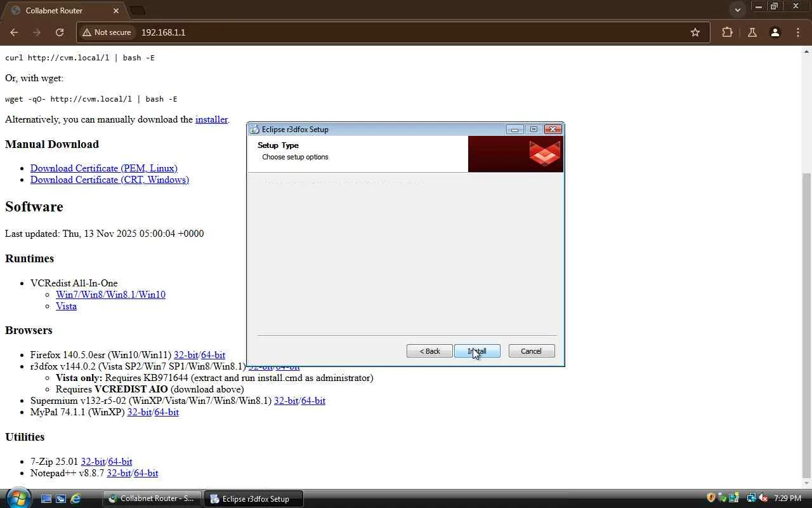Viewport: 812px width, 508px height.
Task: Reload the page with the refresh icon
Action: (x=59, y=32)
